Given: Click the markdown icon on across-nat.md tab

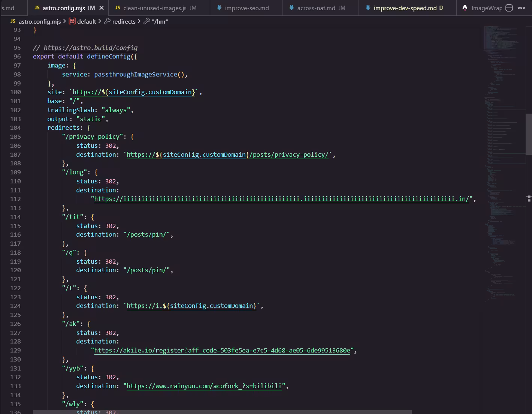Looking at the screenshot, I should click(291, 8).
